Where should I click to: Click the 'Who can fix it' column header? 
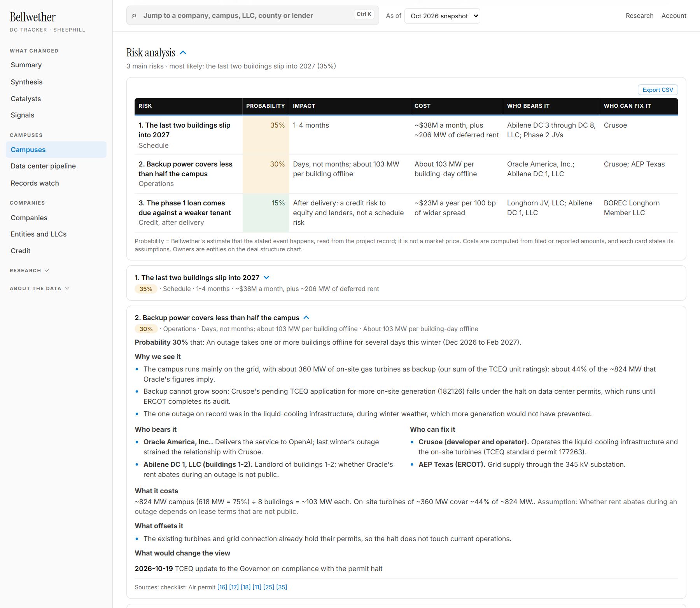(x=639, y=106)
